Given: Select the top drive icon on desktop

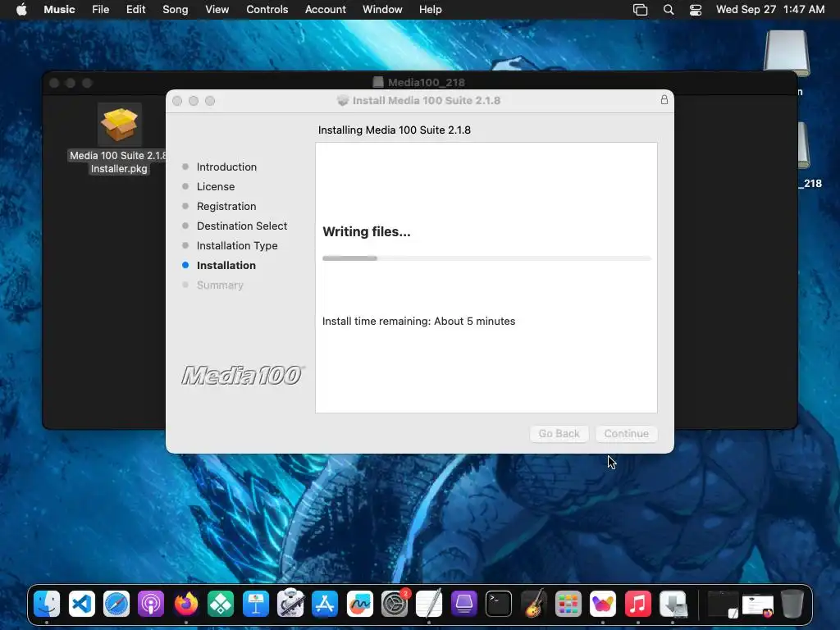Looking at the screenshot, I should point(787,52).
